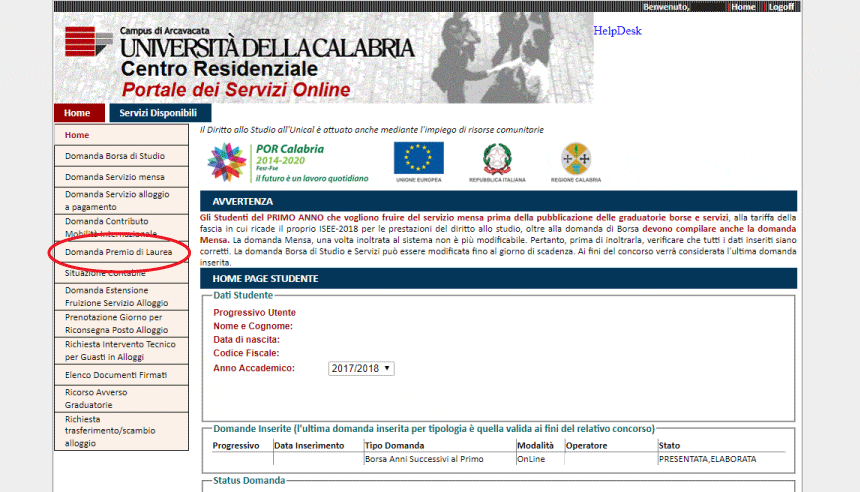Open Situazione Contabile in sidebar
Image resolution: width=860 pixels, height=492 pixels.
121,273
